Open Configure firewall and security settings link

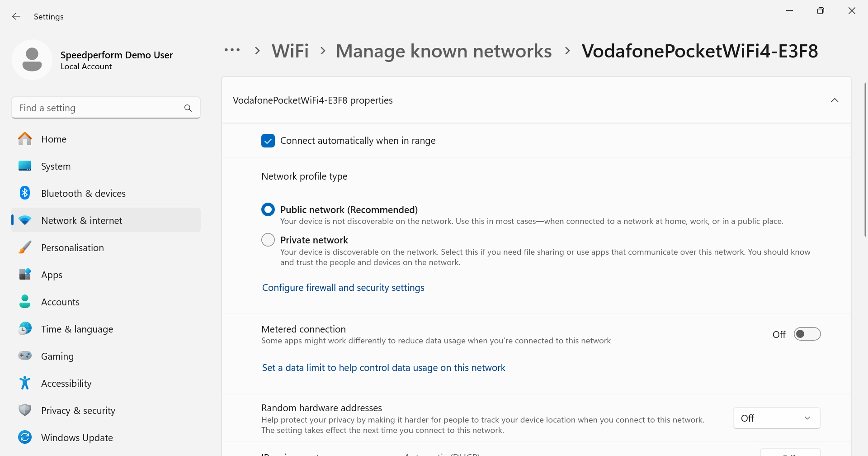(343, 288)
